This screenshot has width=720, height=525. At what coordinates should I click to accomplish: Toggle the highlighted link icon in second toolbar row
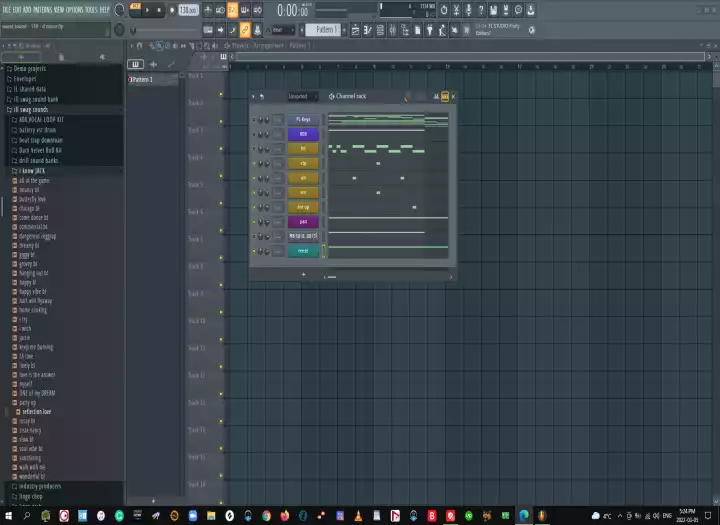pos(245,30)
